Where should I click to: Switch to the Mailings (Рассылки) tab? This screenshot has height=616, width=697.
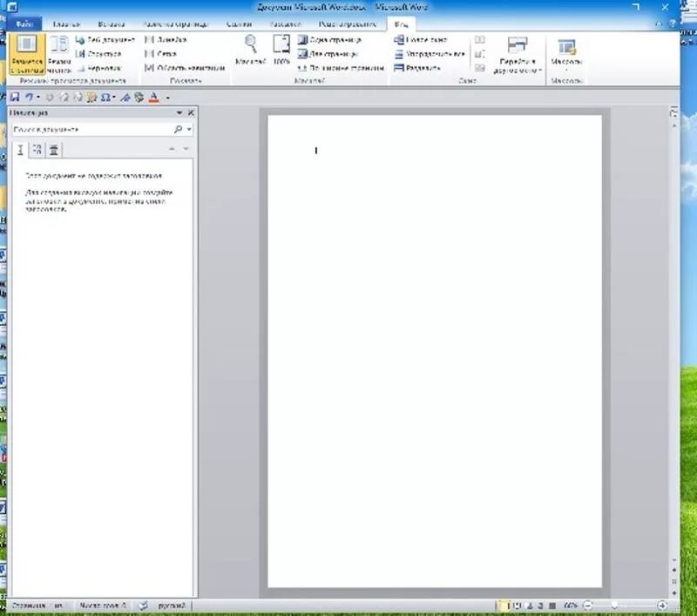point(286,24)
